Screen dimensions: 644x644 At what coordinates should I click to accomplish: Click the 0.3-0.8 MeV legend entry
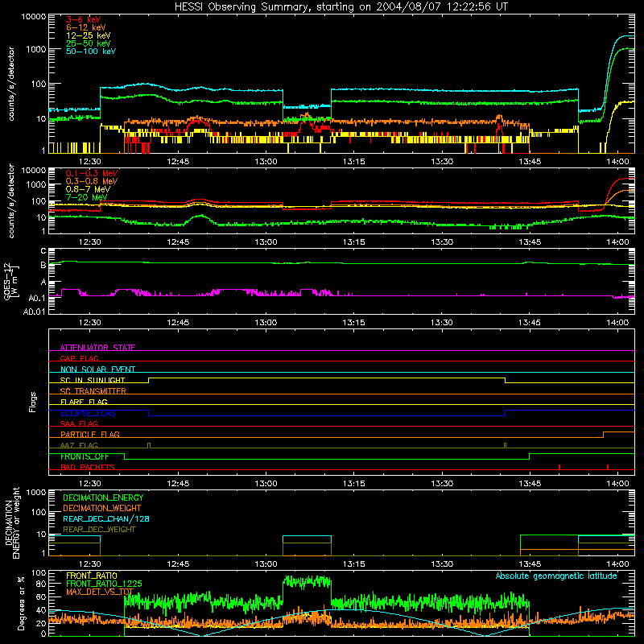coord(92,181)
